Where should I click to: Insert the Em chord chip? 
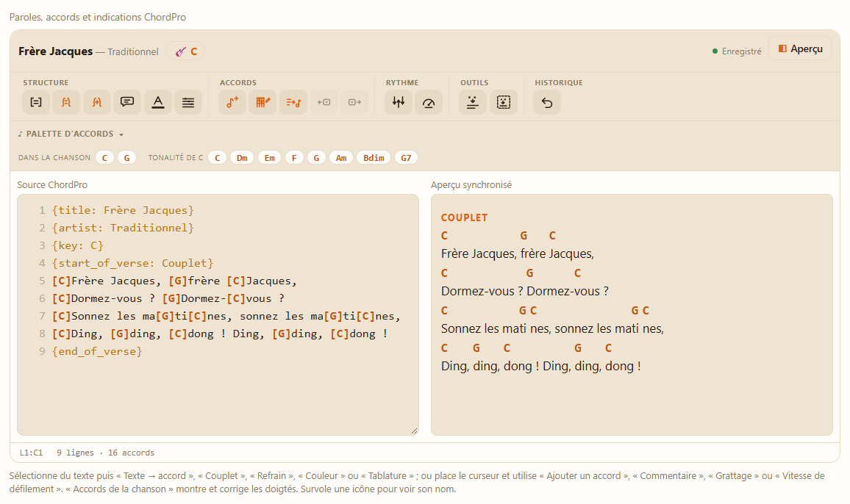tap(269, 158)
